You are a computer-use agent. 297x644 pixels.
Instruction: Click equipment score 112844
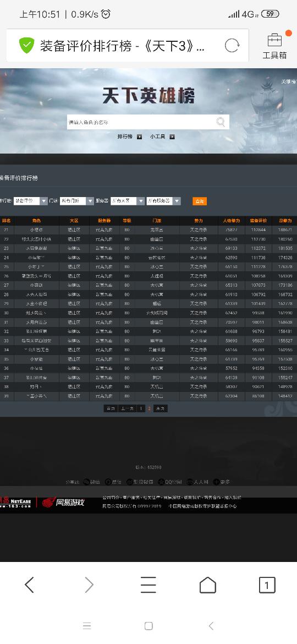[x=258, y=230]
